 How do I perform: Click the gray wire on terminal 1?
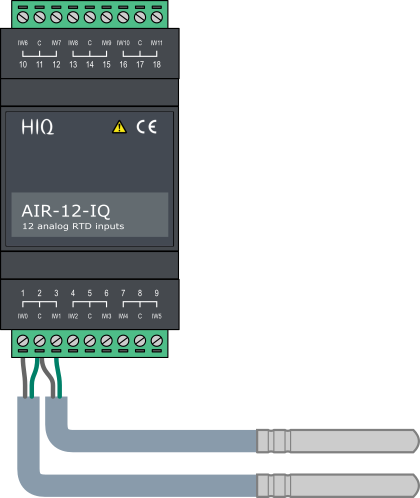click(x=24, y=378)
